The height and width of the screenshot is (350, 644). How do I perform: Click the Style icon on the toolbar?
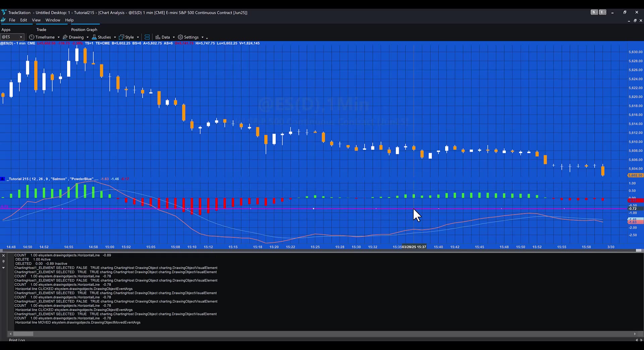(121, 37)
